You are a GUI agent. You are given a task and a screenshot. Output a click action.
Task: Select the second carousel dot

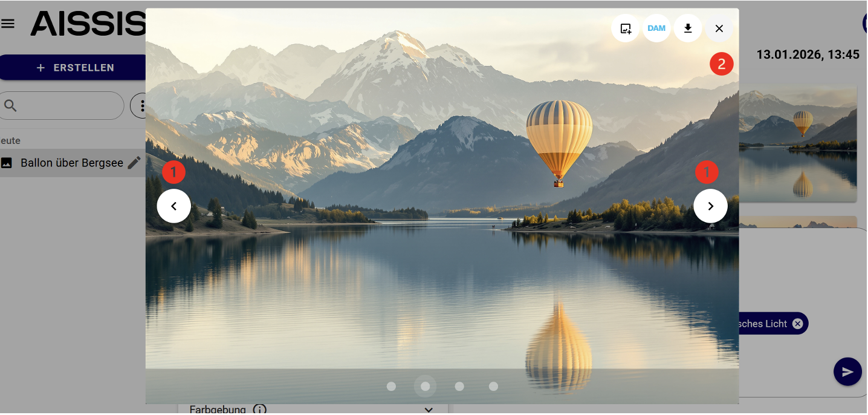[426, 386]
